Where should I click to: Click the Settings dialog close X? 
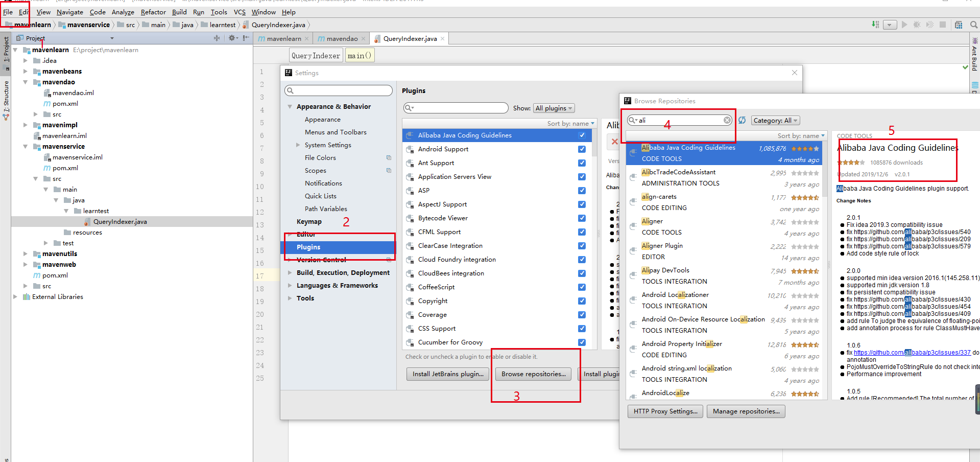click(x=795, y=73)
